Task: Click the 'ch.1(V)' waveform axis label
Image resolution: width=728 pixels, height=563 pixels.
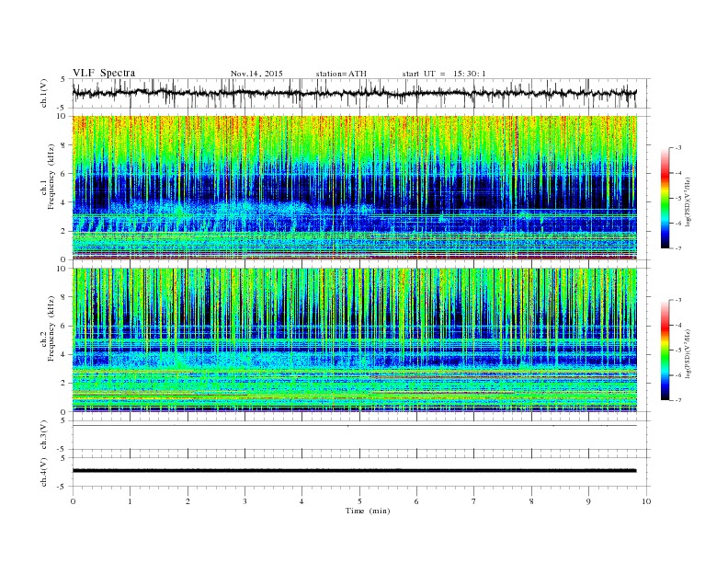Action: tap(44, 93)
